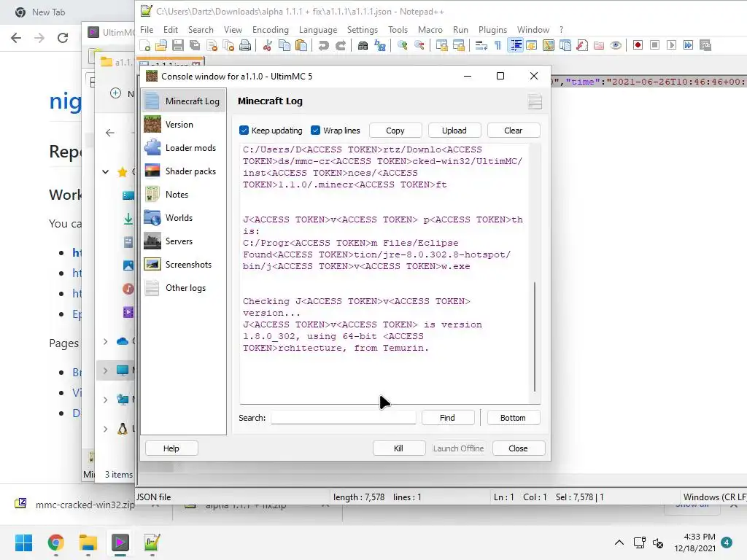Click the Kill button to stop instance
The width and height of the screenshot is (747, 560).
(399, 448)
